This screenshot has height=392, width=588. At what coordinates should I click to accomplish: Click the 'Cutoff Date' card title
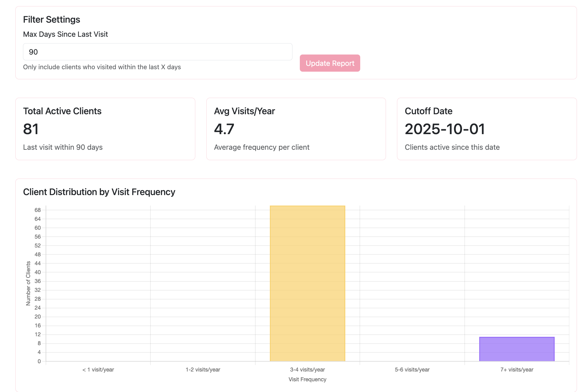click(x=429, y=111)
